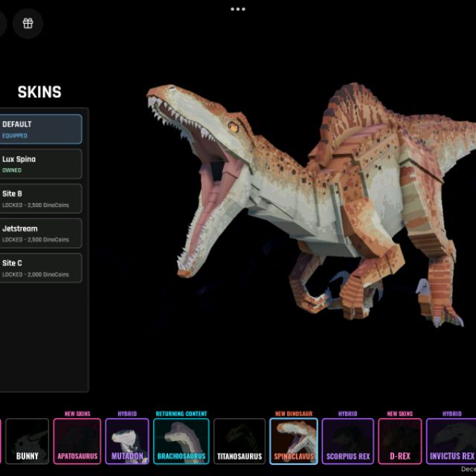476x476 pixels.
Task: Select the Default equipped skin
Action: (41, 129)
